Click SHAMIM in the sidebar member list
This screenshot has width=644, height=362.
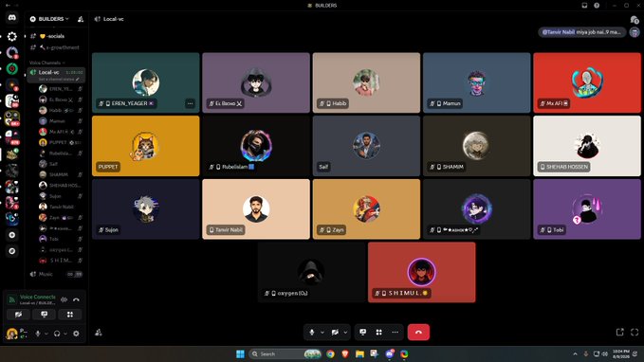pos(61,174)
